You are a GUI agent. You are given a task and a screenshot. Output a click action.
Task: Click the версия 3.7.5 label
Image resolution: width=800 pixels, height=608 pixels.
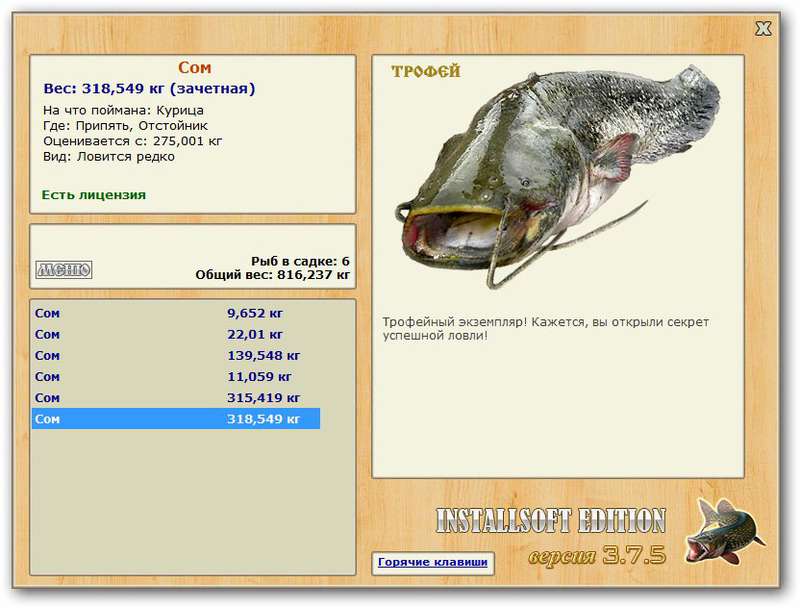pyautogui.click(x=596, y=556)
